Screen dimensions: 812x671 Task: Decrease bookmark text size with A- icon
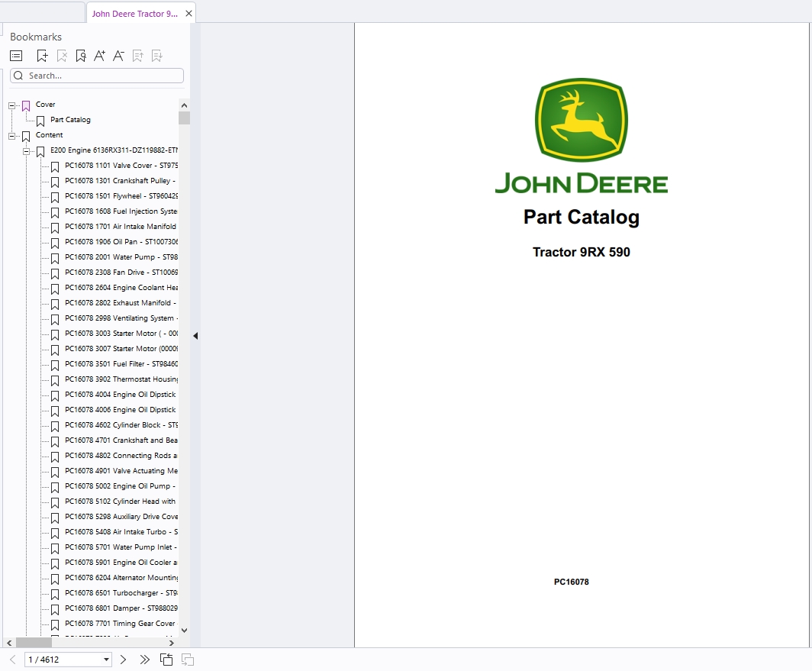tap(118, 56)
